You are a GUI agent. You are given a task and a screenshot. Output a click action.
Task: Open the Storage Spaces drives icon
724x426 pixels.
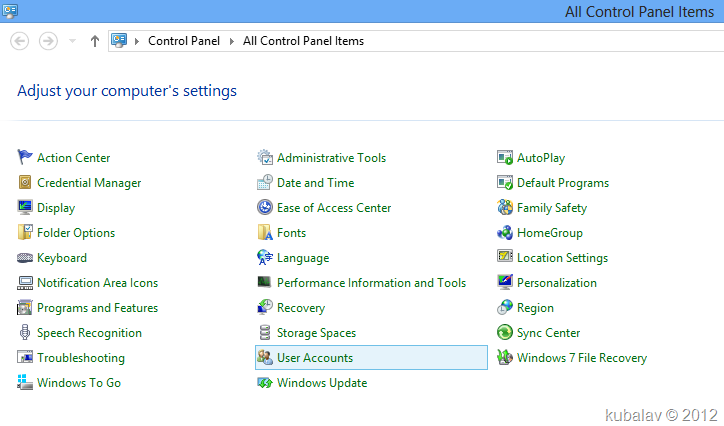(x=265, y=332)
